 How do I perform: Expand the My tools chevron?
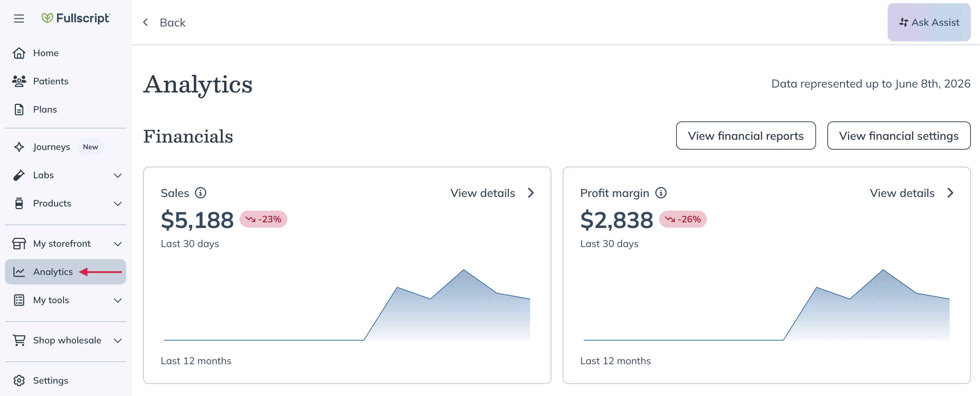[118, 300]
